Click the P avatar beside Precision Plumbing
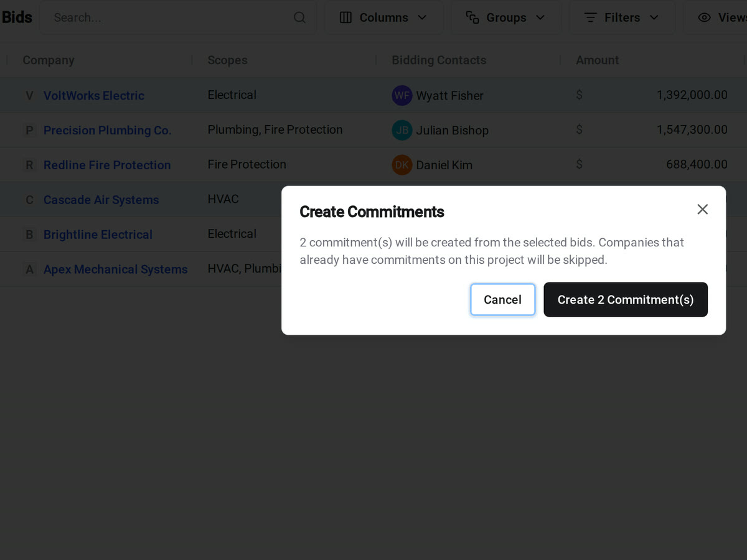Viewport: 747px width, 560px height. coord(29,130)
